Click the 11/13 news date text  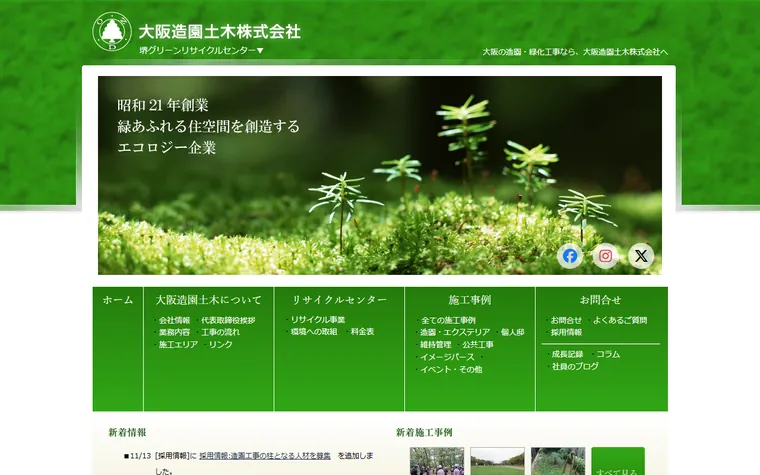click(x=141, y=456)
